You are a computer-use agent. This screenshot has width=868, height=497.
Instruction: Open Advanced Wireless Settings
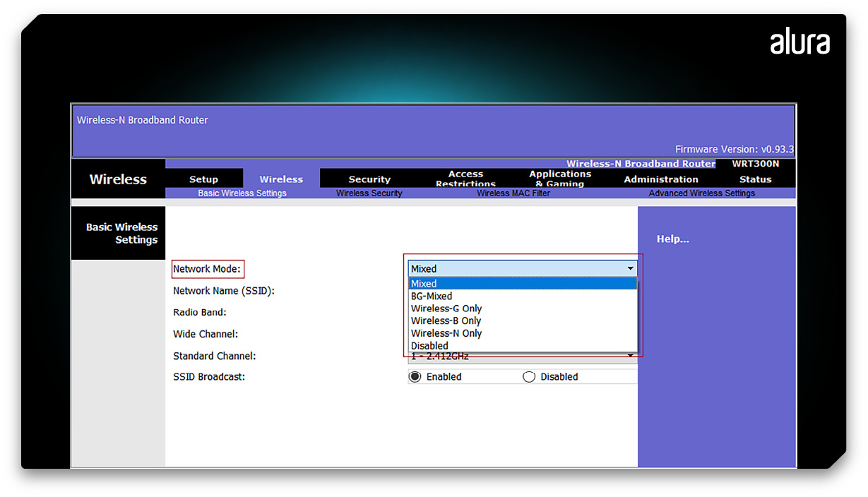(x=701, y=193)
